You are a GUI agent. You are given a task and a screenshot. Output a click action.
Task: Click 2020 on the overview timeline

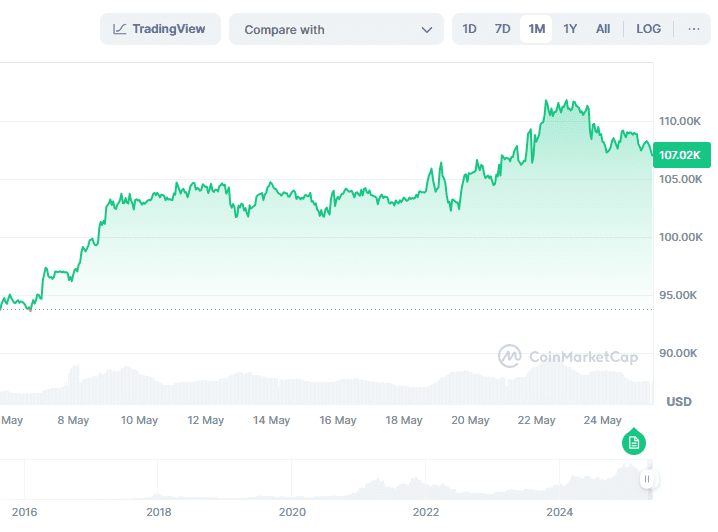292,512
